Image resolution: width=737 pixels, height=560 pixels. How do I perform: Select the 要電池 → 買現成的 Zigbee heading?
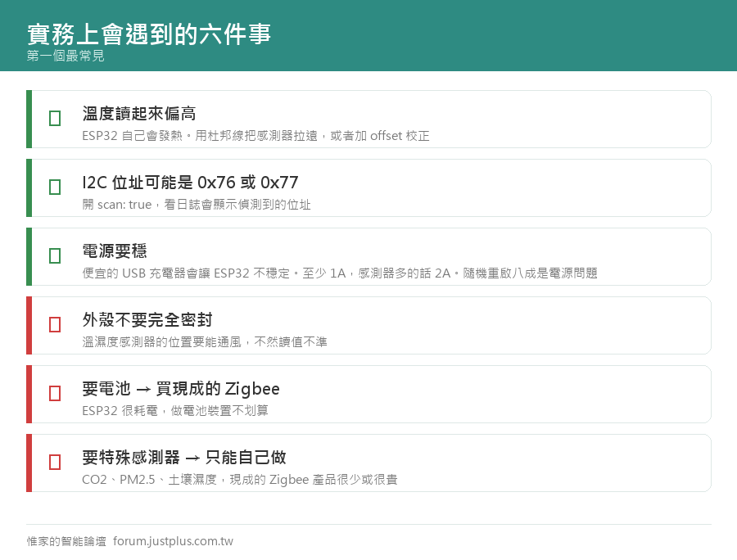click(x=181, y=389)
